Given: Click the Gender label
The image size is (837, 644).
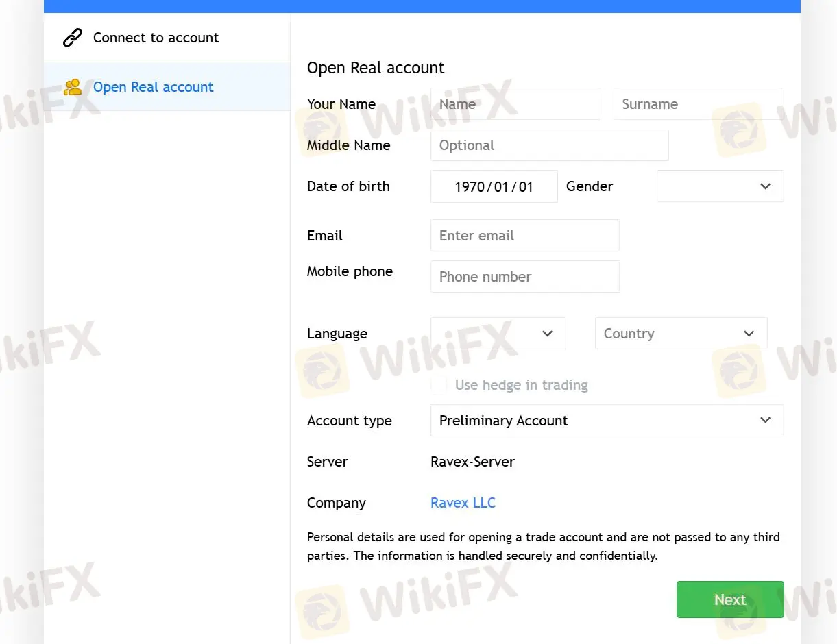Looking at the screenshot, I should [590, 186].
